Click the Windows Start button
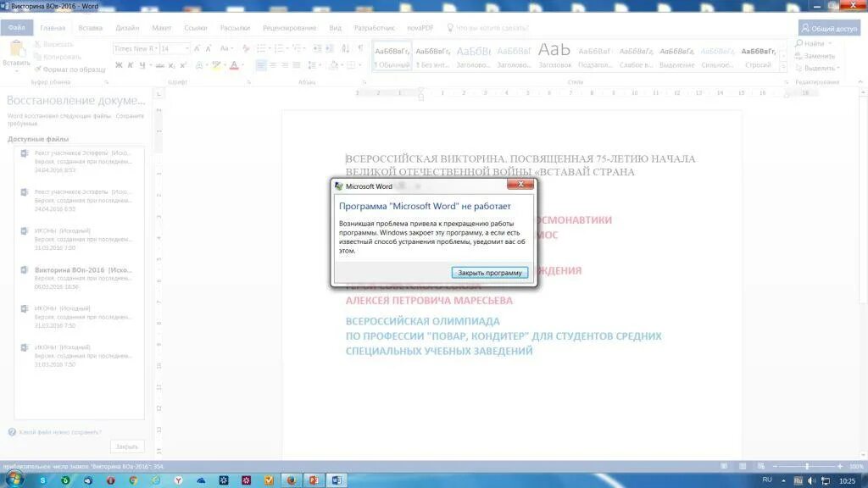Viewport: 868px width, 488px height. (x=14, y=480)
